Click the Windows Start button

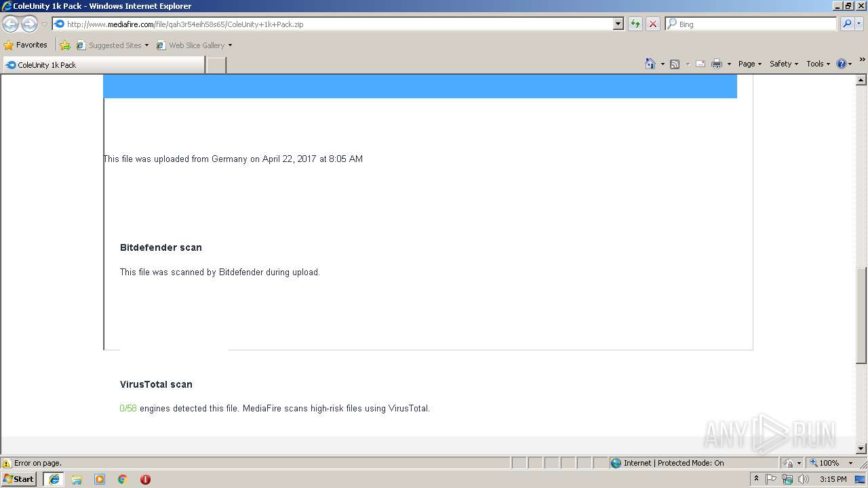tap(19, 479)
